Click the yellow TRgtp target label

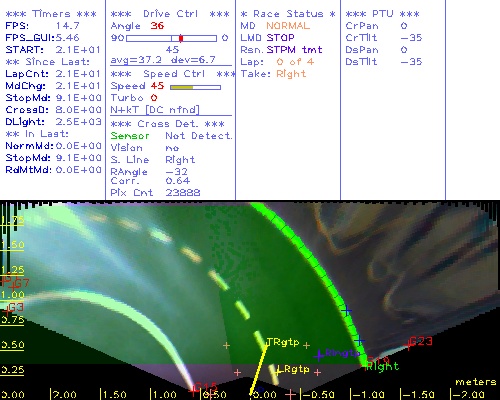pos(283,343)
